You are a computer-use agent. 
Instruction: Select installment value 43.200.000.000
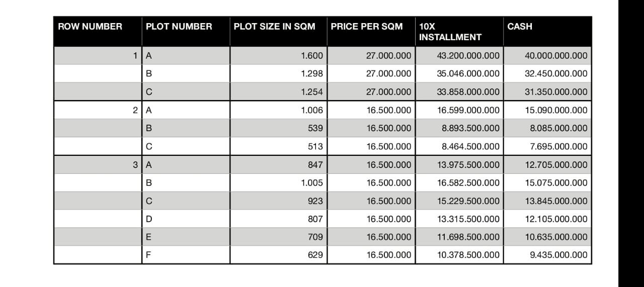tap(468, 56)
